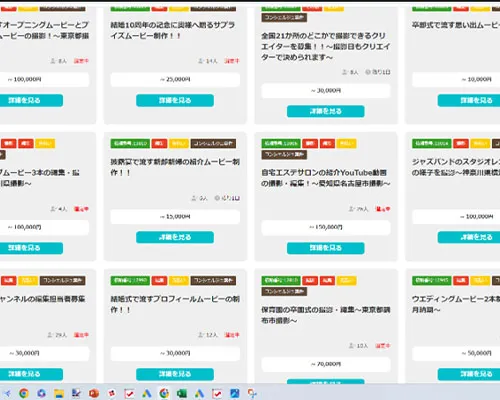Click price ～15,000円 on 披露宴 card
500x400 pixels.
pos(175,217)
